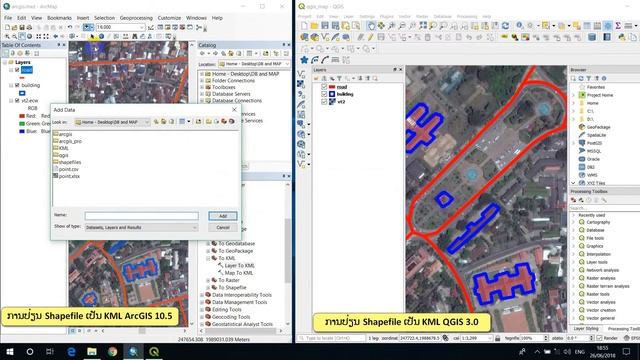Open the ArcMap Customize menu
The image size is (640, 360).
pos(169,18)
